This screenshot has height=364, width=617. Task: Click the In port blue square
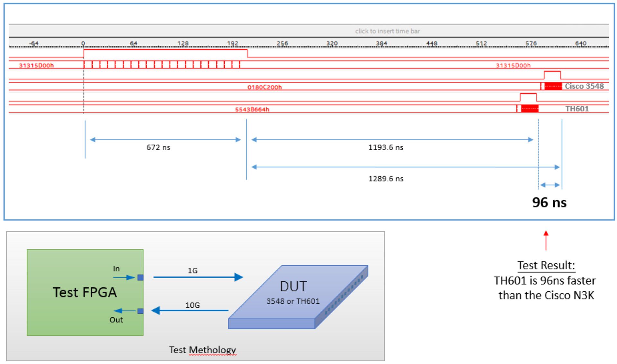(140, 277)
